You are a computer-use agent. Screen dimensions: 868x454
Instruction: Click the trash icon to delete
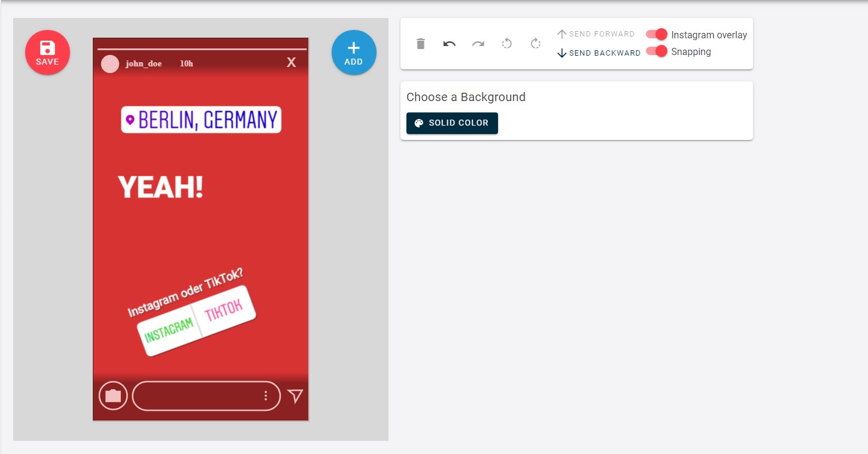tap(420, 43)
